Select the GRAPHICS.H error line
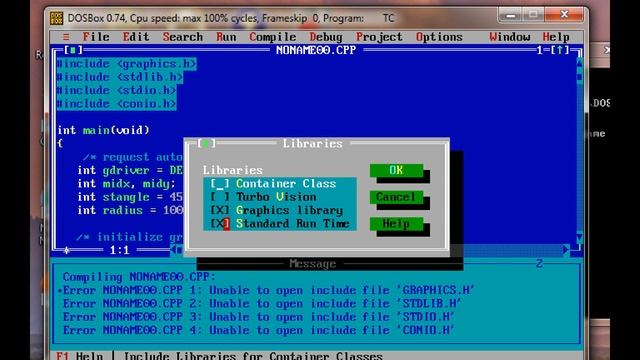 click(x=268, y=290)
